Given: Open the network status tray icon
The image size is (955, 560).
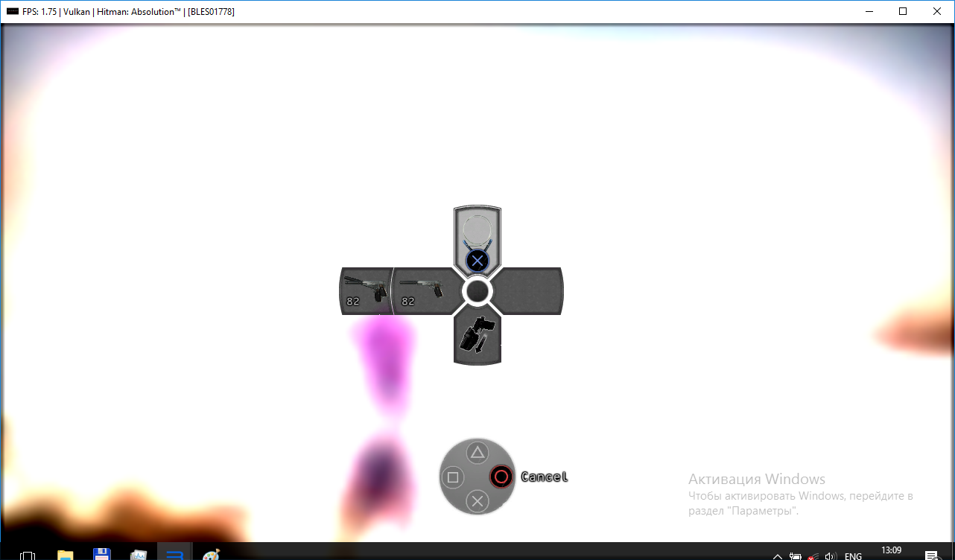Looking at the screenshot, I should 813,556.
